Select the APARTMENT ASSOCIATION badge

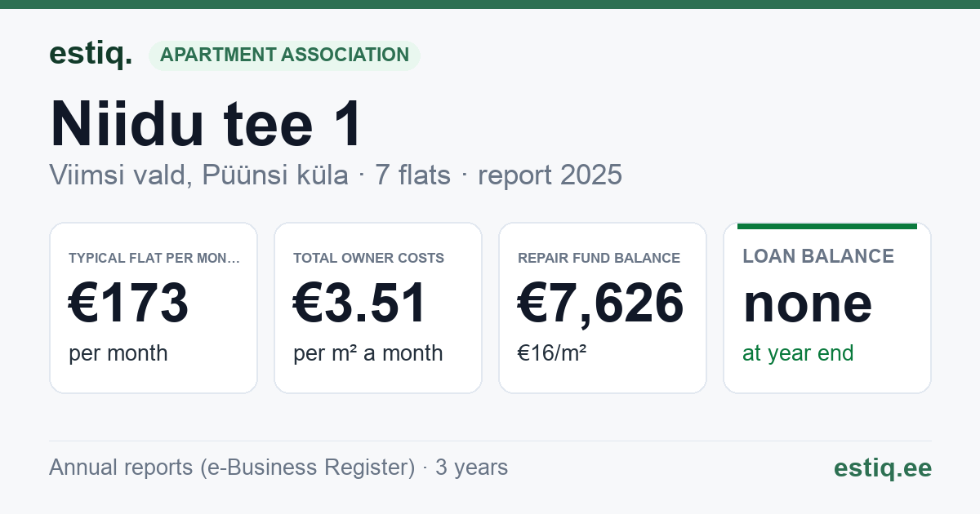pos(284,55)
